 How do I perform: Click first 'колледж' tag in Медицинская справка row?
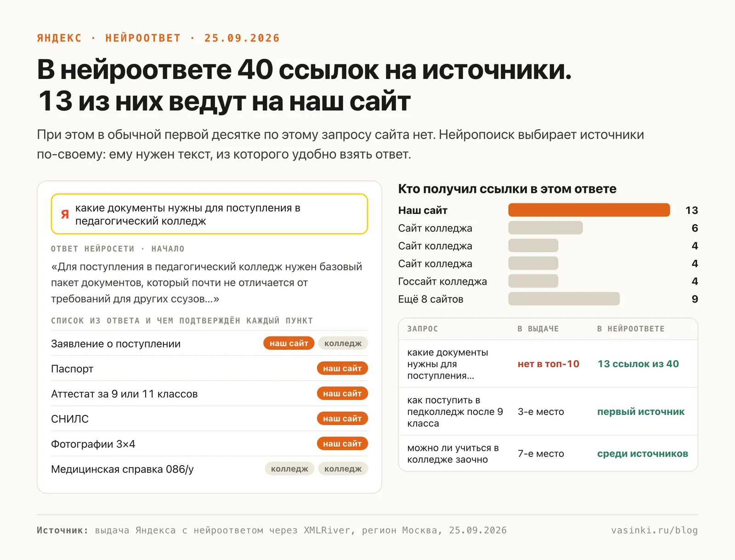click(289, 469)
